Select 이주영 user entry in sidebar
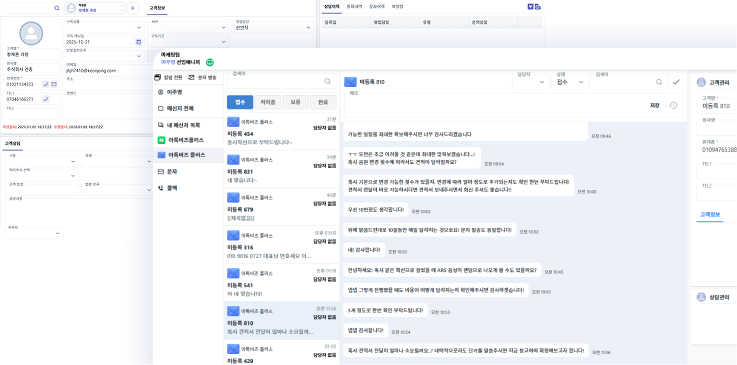Viewport: 737px width, 365px height. click(188, 92)
